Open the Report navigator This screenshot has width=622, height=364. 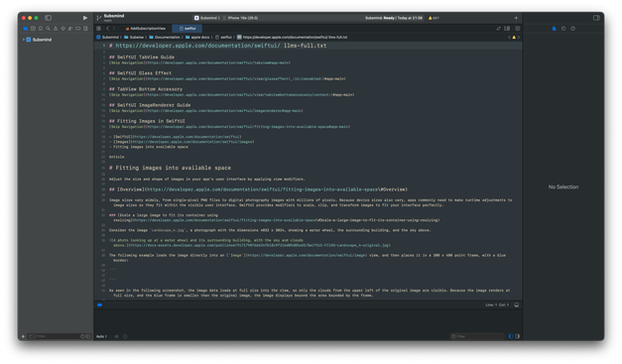[x=85, y=29]
